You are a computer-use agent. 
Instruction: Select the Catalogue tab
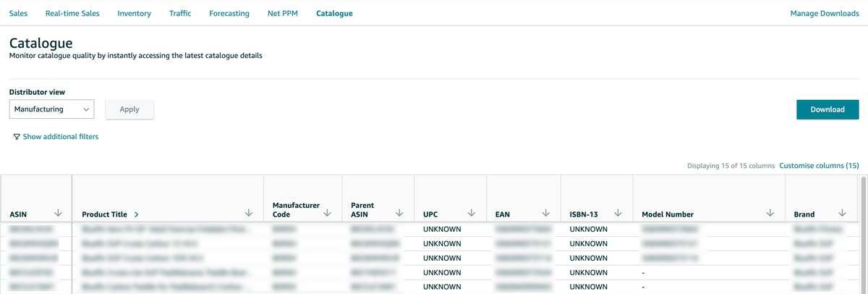coord(334,13)
